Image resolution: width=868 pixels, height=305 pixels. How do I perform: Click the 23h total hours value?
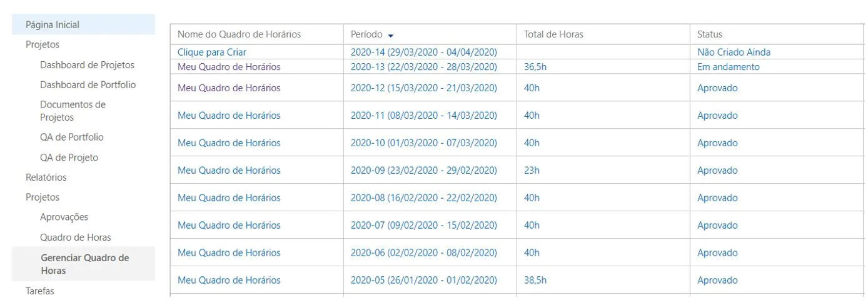coord(532,171)
